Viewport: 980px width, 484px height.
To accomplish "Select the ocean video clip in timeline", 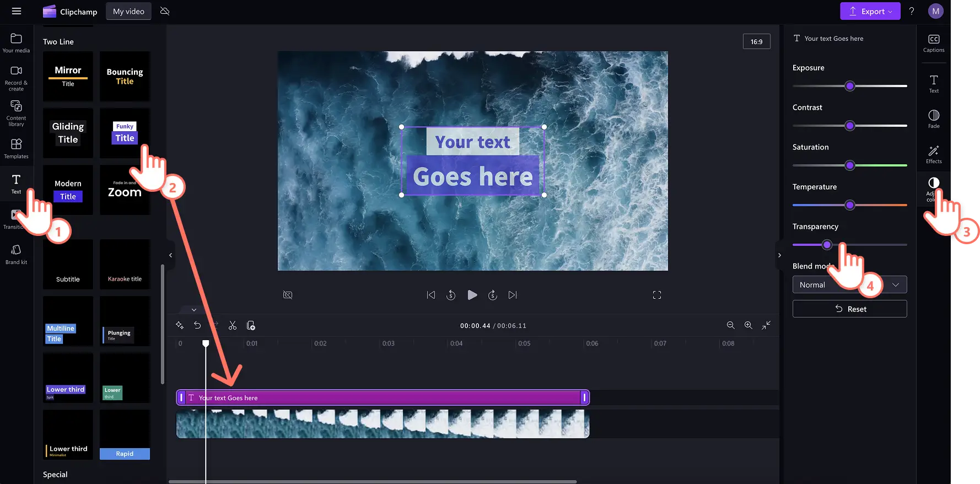I will (x=383, y=424).
